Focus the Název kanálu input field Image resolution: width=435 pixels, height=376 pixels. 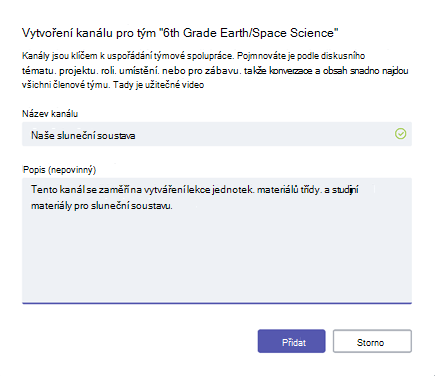(217, 134)
